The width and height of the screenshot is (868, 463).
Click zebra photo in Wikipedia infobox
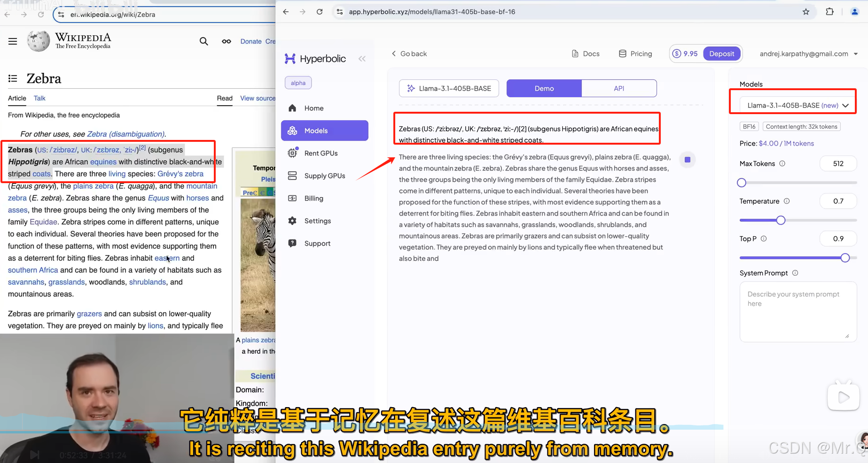pyautogui.click(x=258, y=264)
